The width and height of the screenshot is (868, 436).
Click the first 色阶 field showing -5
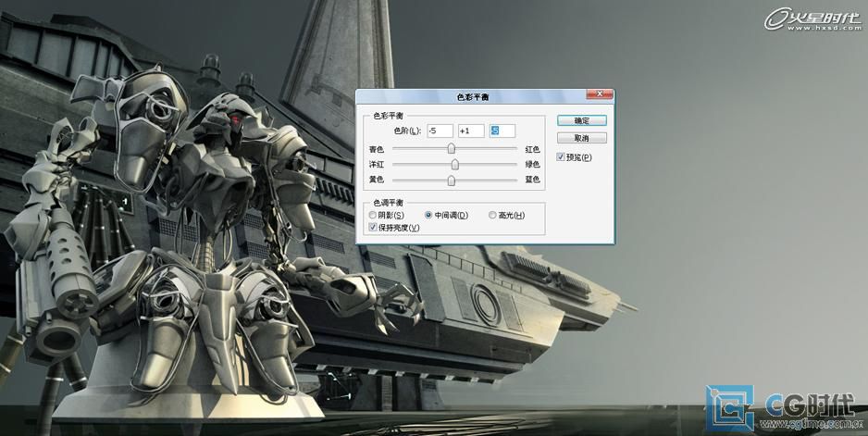(x=440, y=131)
